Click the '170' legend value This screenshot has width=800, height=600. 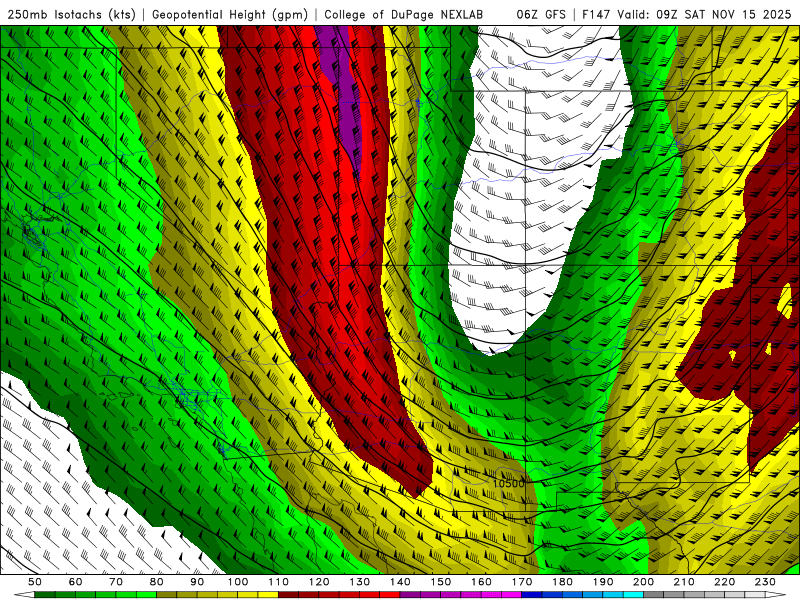(522, 582)
